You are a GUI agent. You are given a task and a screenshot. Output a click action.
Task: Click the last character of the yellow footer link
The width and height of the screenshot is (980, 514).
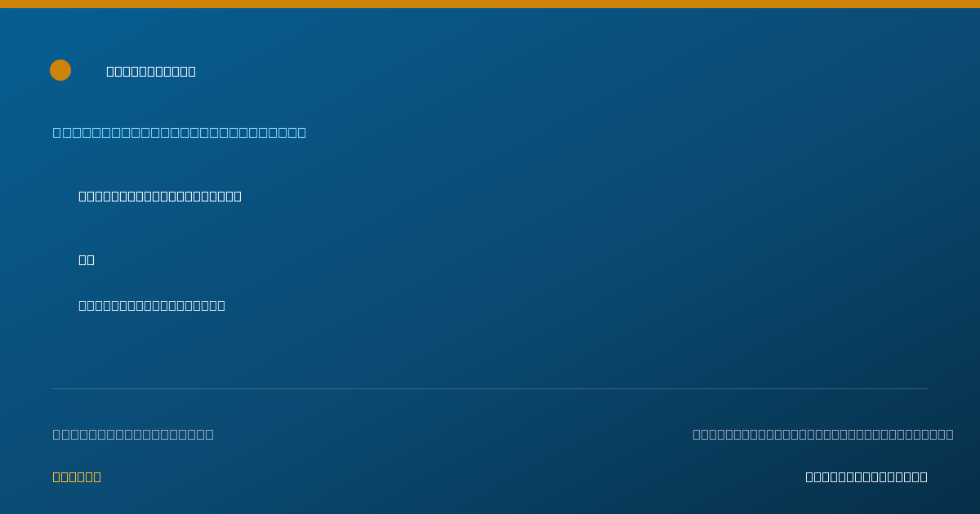(x=97, y=476)
